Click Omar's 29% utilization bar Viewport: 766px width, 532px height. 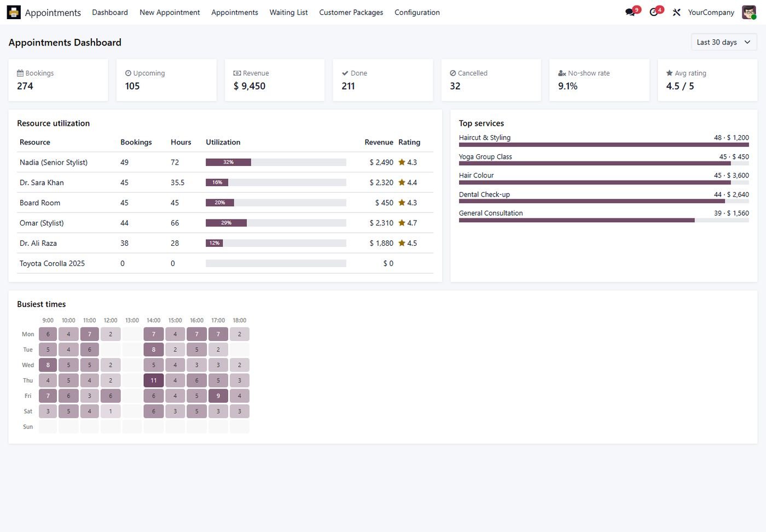pyautogui.click(x=226, y=223)
